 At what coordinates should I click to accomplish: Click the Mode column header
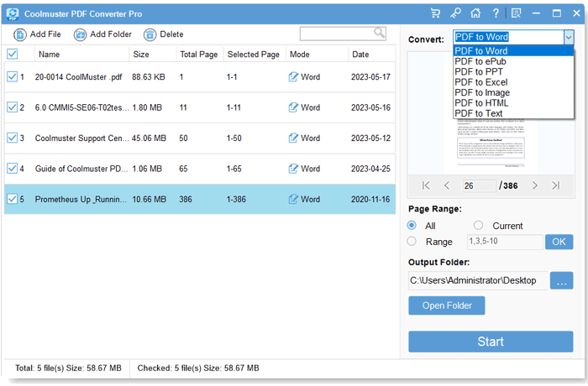pyautogui.click(x=300, y=55)
